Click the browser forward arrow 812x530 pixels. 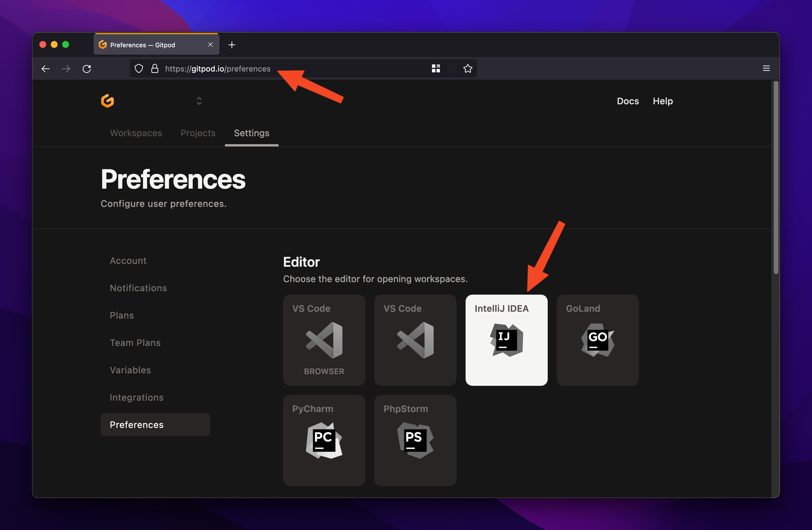66,69
